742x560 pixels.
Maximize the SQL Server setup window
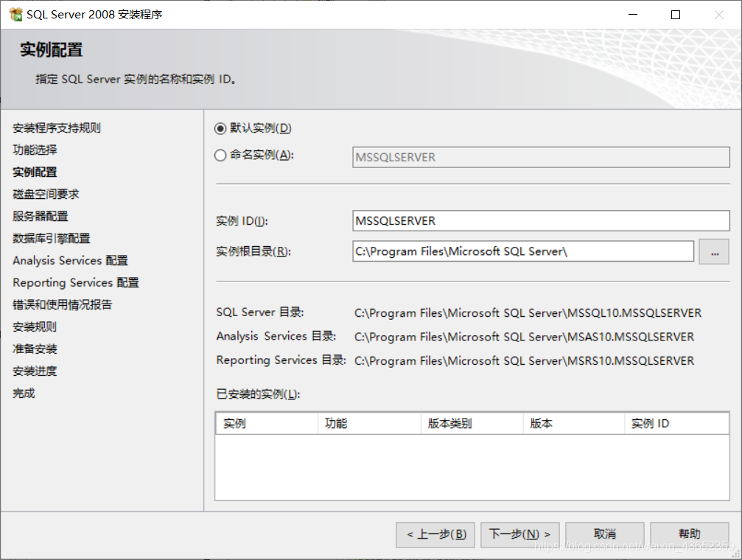tap(676, 15)
